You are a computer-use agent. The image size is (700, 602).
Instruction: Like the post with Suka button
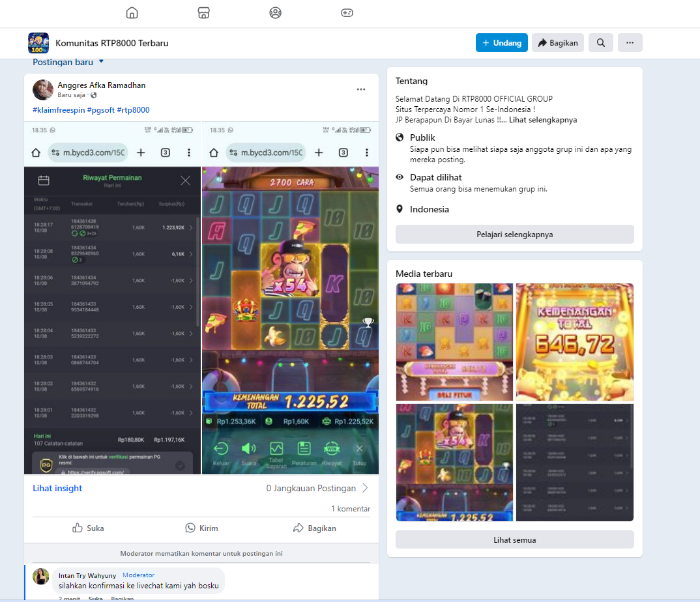pos(88,528)
